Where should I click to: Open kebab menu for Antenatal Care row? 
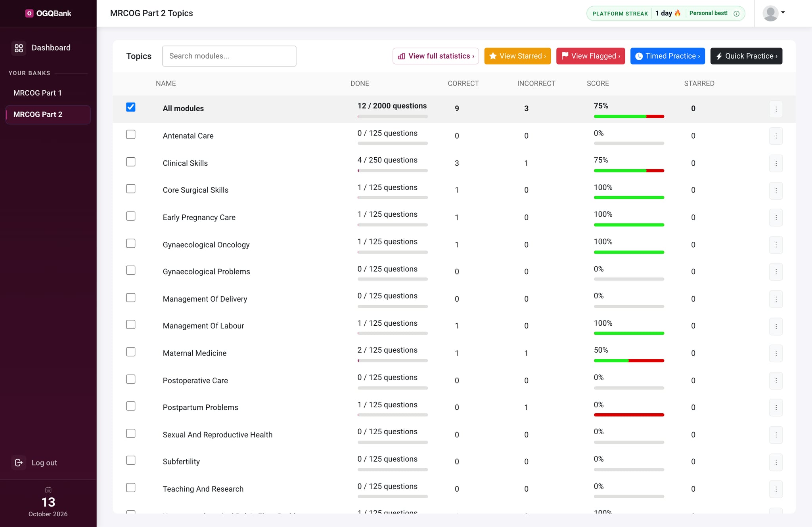[776, 136]
